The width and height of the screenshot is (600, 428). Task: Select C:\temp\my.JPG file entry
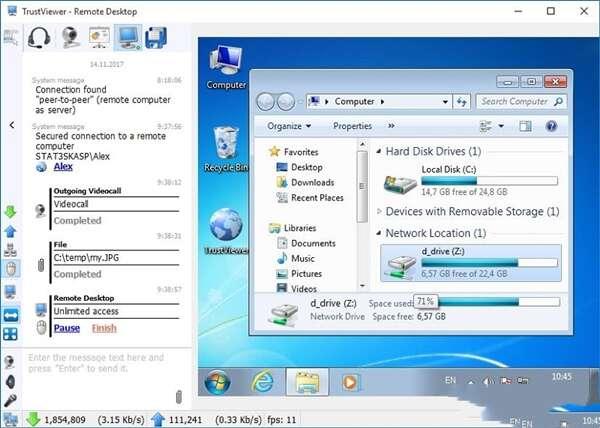click(86, 258)
